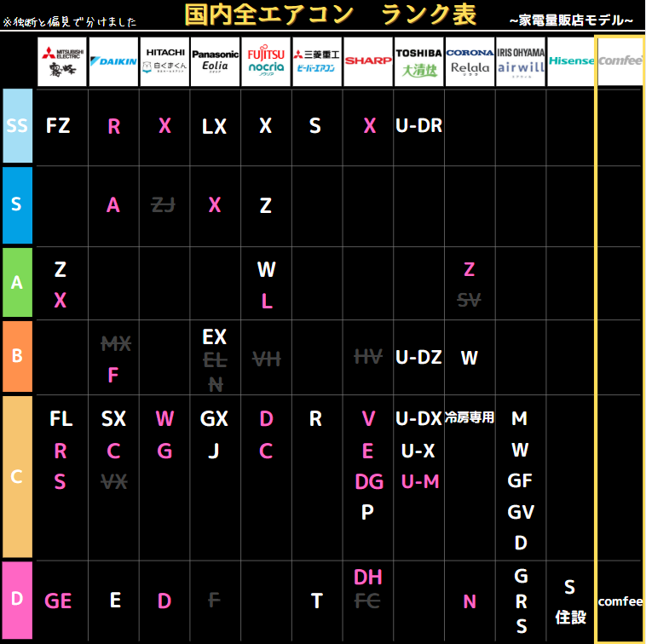The image size is (646, 644).
Task: Click the Panasonic Eolia logo
Action: coord(216,62)
